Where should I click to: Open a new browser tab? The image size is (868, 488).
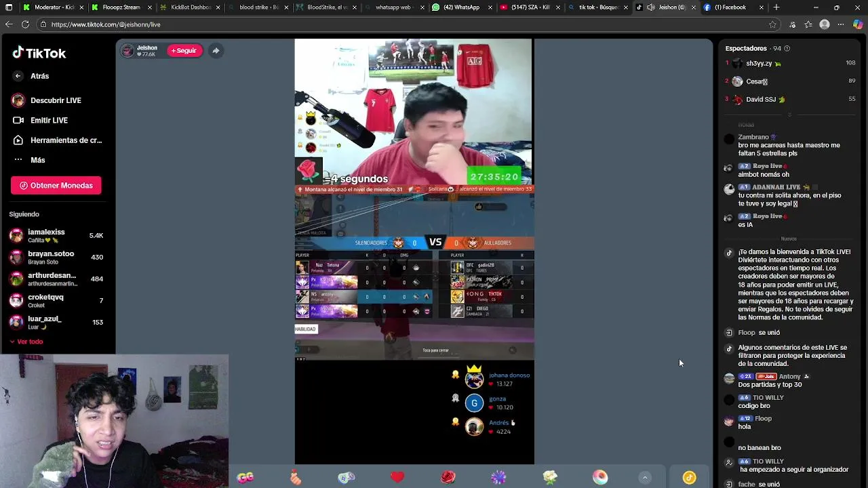click(776, 7)
